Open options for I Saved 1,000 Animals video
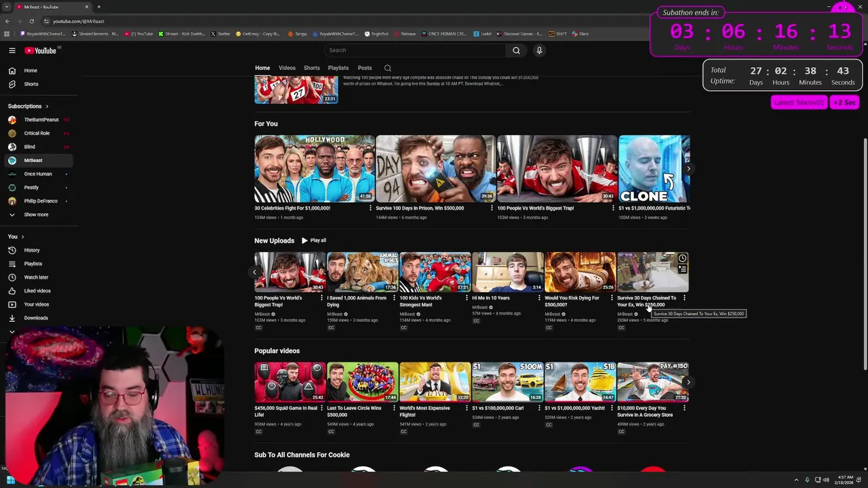The width and height of the screenshot is (868, 488). [394, 298]
